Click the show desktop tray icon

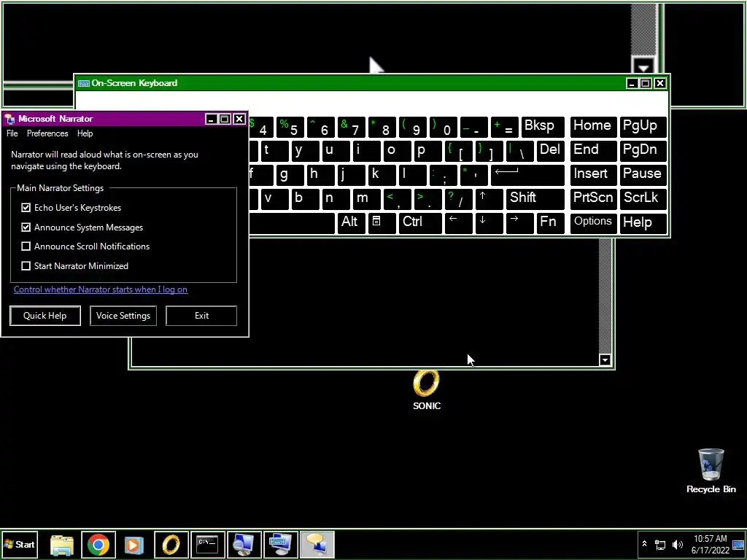pos(738,544)
